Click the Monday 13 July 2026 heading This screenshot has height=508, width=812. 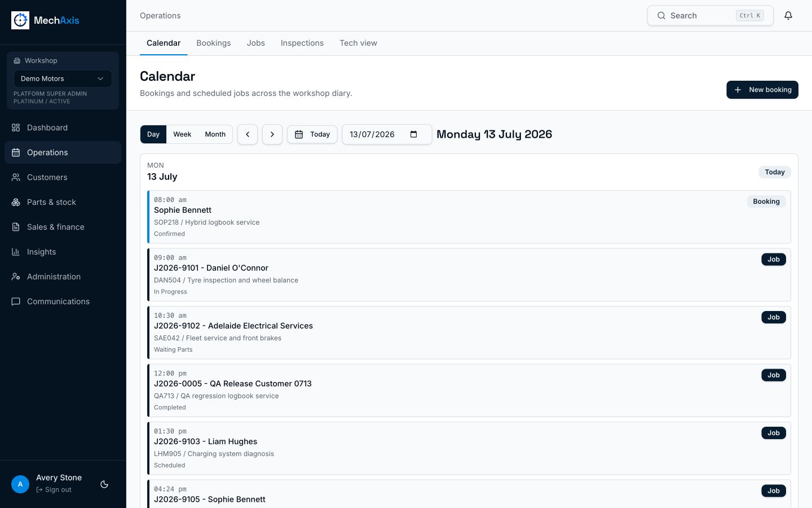[494, 134]
